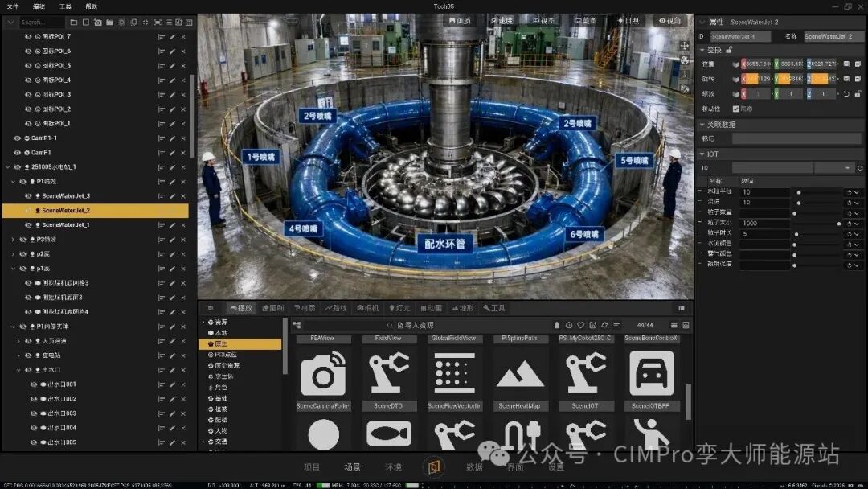Toggle visibility of SceneWaterJet_3
This screenshot has height=489, width=868.
(28, 196)
